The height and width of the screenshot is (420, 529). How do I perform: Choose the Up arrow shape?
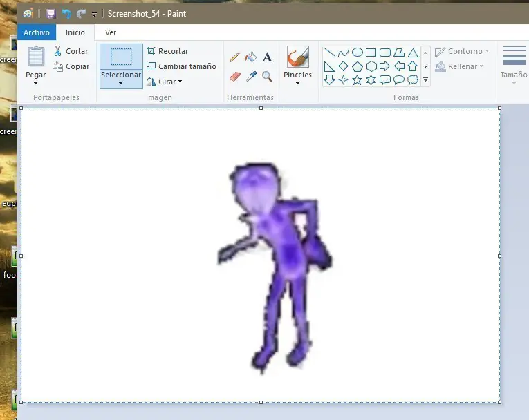pyautogui.click(x=413, y=66)
